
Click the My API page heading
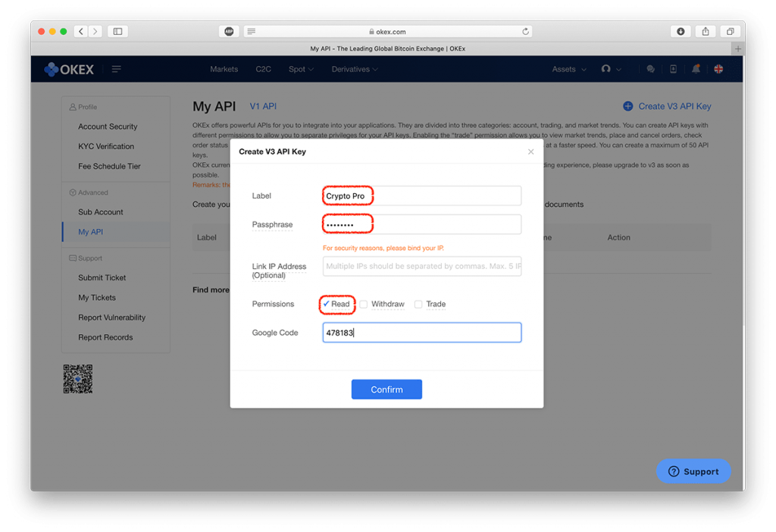pos(214,106)
